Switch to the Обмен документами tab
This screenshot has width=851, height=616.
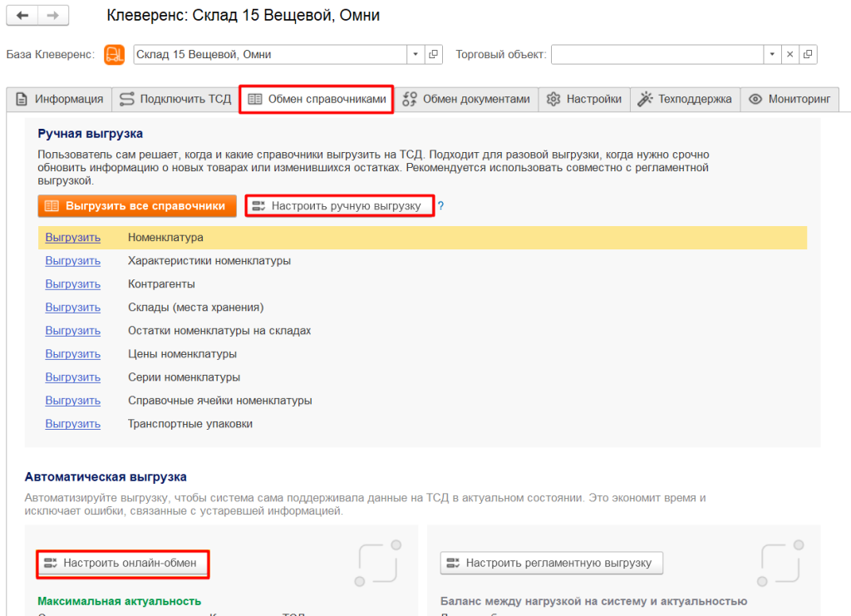coord(465,99)
